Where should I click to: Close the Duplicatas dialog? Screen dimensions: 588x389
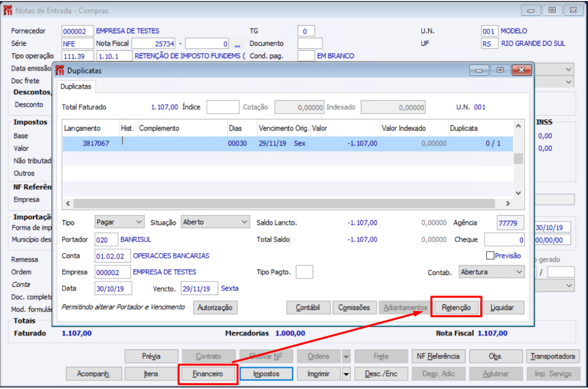521,70
